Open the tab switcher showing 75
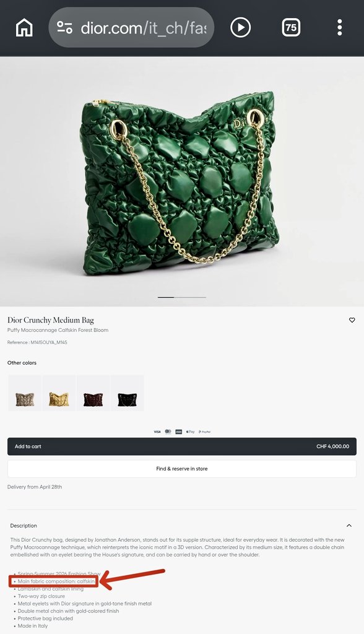Image resolution: width=364 pixels, height=634 pixels. pyautogui.click(x=291, y=27)
